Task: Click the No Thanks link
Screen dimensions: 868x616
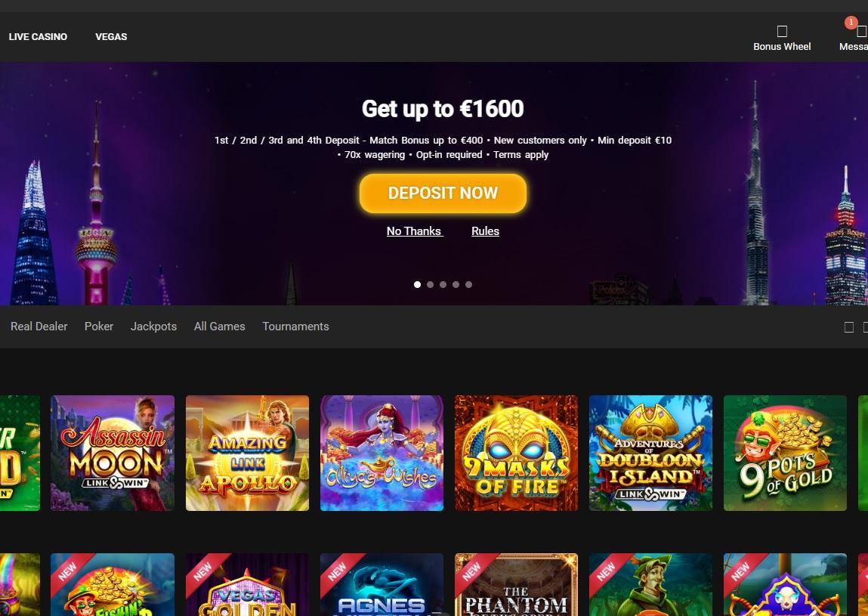Action: tap(415, 231)
